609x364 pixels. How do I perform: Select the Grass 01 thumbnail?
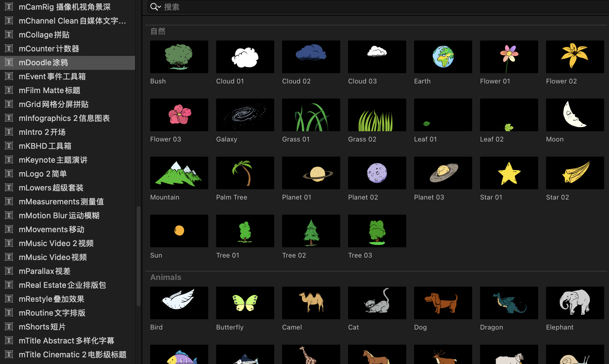[x=311, y=115]
